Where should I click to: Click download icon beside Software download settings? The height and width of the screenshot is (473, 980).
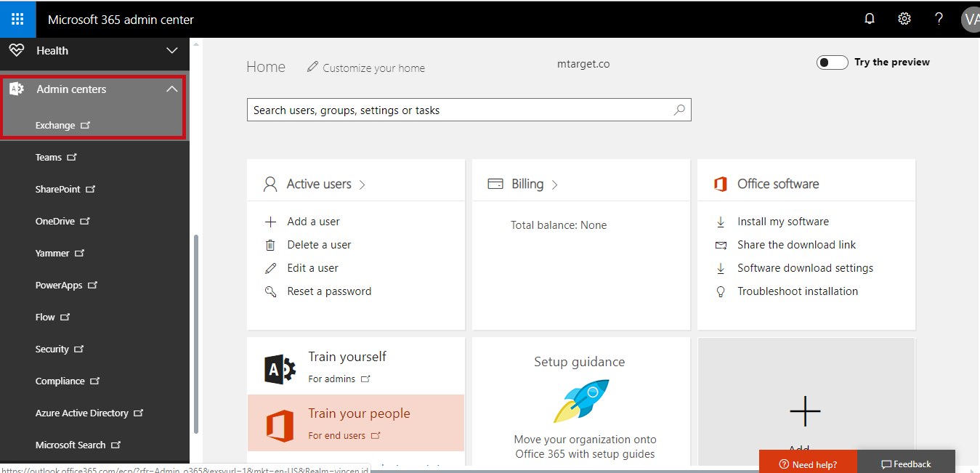point(721,268)
